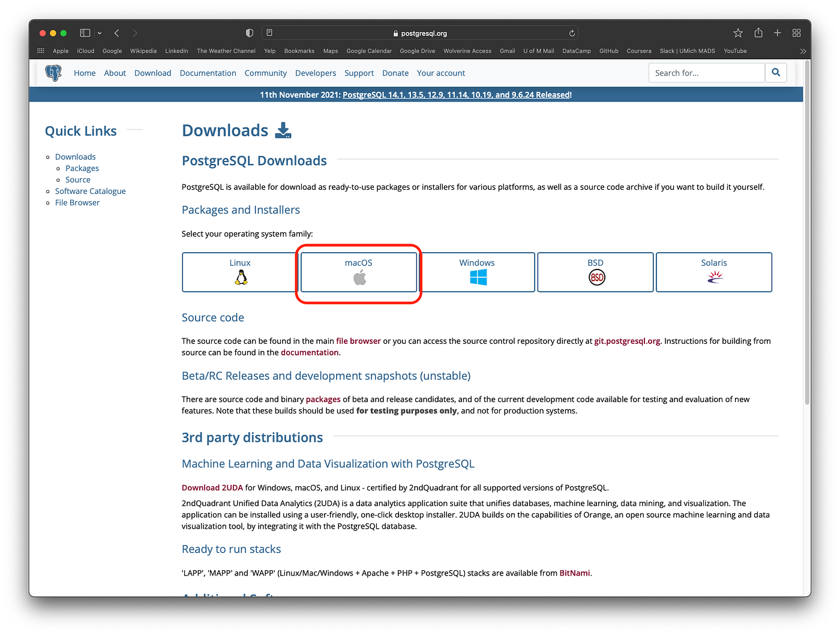Open the sidebar chevron dropdown
Viewport: 840px width, 635px height.
[x=99, y=33]
